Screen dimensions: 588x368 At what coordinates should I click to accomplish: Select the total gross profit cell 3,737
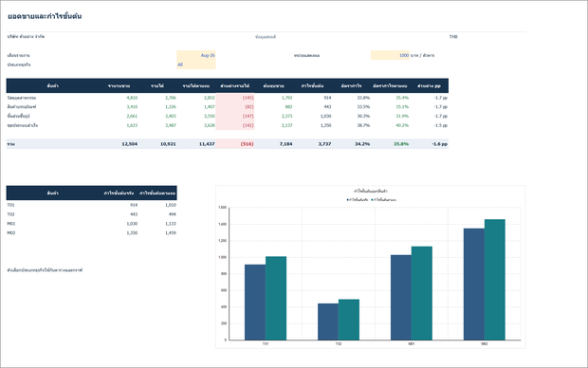(313, 143)
